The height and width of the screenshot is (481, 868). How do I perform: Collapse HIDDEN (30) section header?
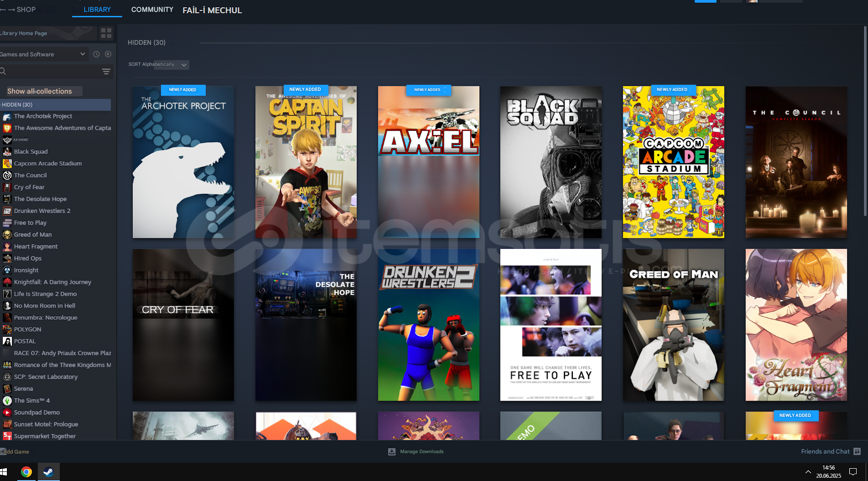pos(146,43)
